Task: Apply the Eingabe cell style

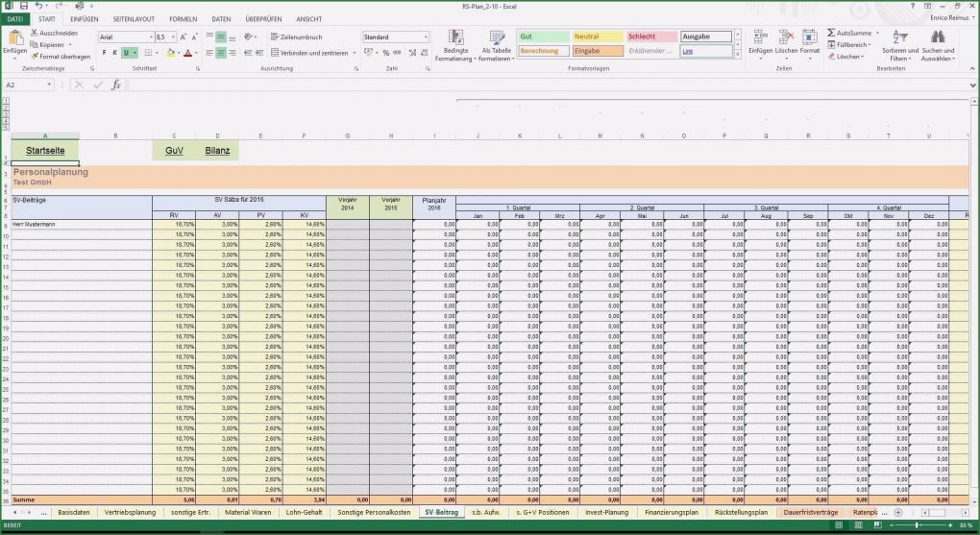Action: click(x=598, y=51)
